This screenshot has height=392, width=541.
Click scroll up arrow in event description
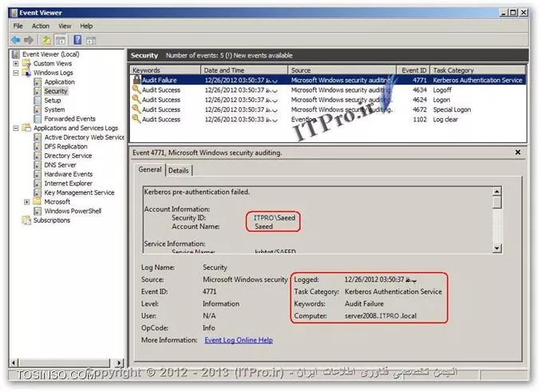[x=497, y=192]
